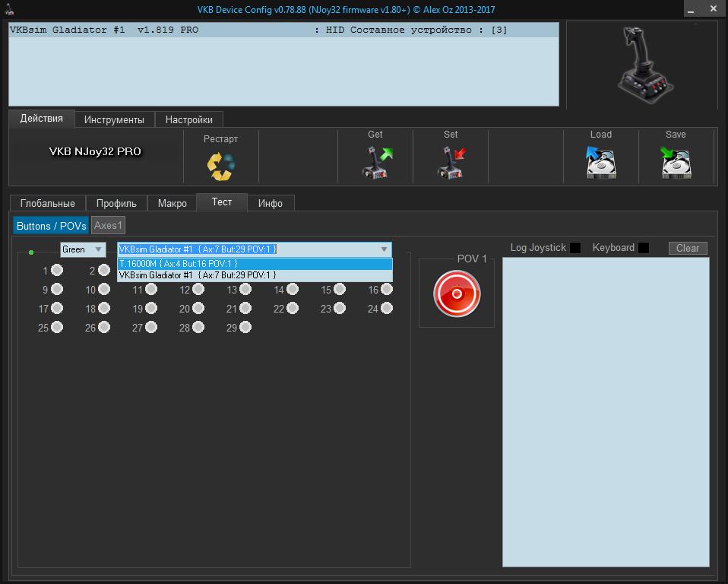
Task: Close the VKB Device Config window
Action: coord(714,9)
